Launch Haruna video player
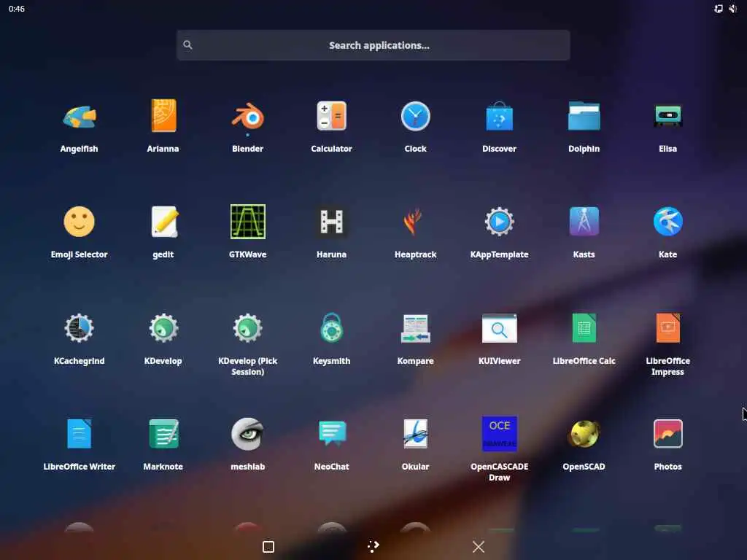Viewport: 747px width, 560px height. (332, 222)
